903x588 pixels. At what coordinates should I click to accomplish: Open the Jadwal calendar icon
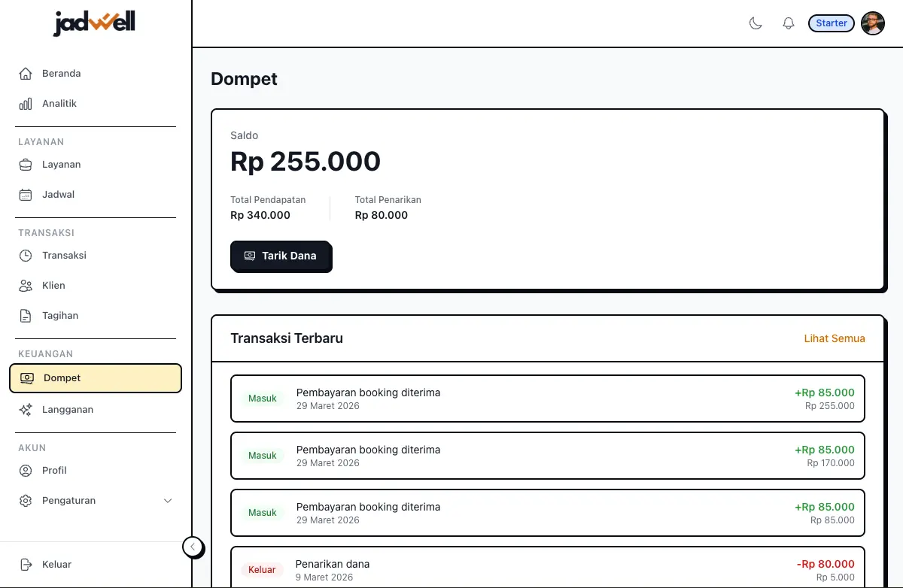26,195
